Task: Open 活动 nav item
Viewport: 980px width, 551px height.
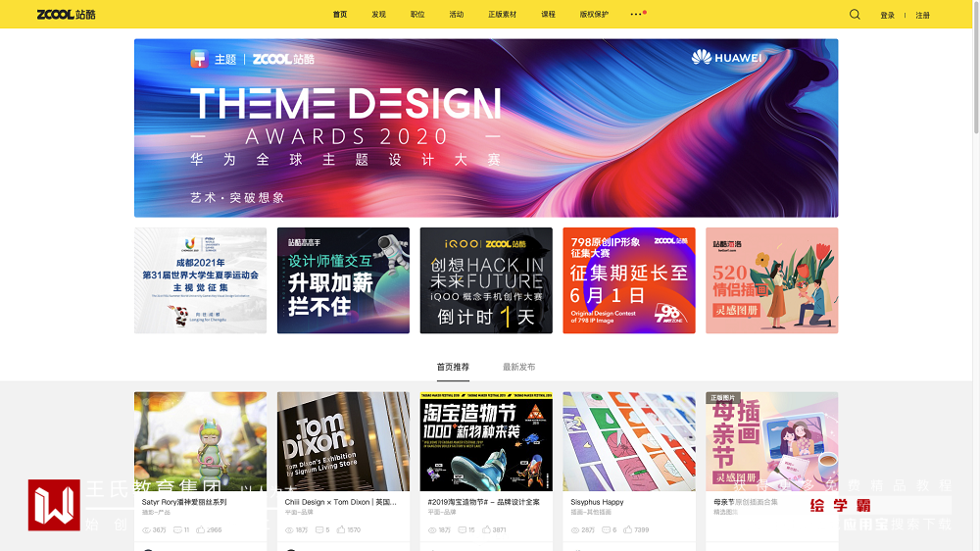Action: [x=457, y=15]
